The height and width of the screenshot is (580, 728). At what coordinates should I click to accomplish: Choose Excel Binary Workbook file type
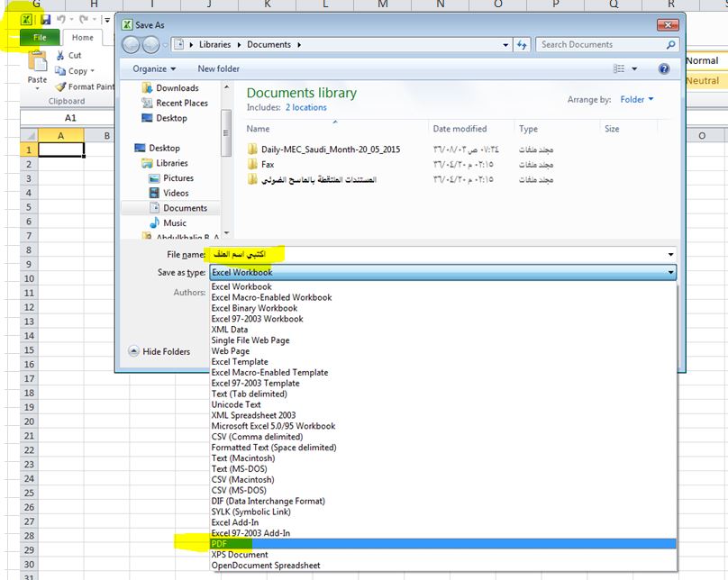(254, 308)
